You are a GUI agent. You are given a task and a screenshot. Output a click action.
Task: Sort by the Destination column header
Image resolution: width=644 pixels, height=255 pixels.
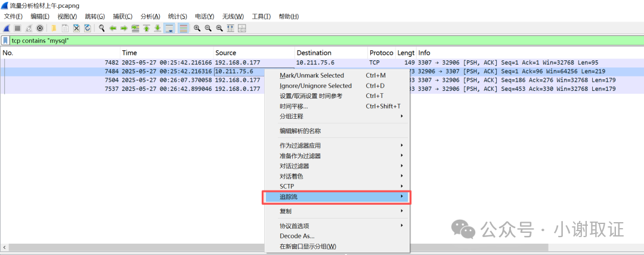(x=331, y=53)
